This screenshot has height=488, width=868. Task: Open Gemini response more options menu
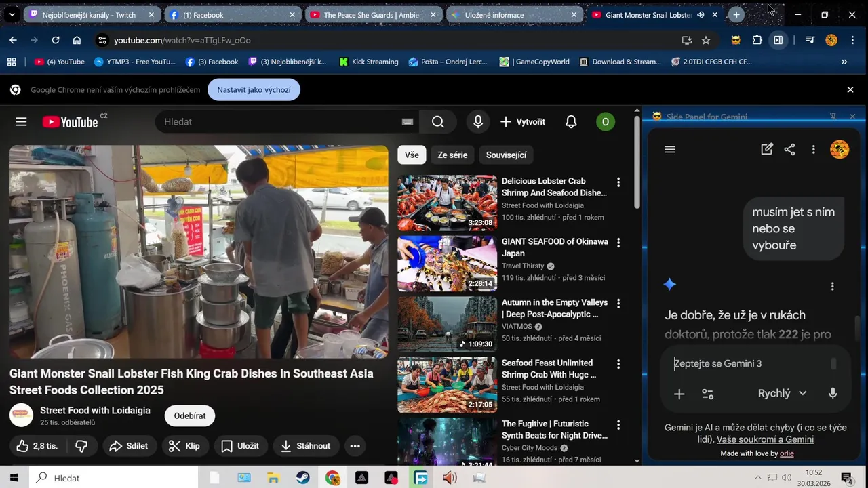click(x=833, y=287)
